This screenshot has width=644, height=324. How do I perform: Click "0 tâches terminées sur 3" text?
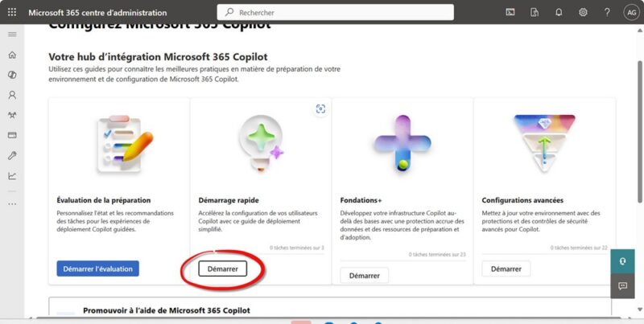pyautogui.click(x=297, y=248)
